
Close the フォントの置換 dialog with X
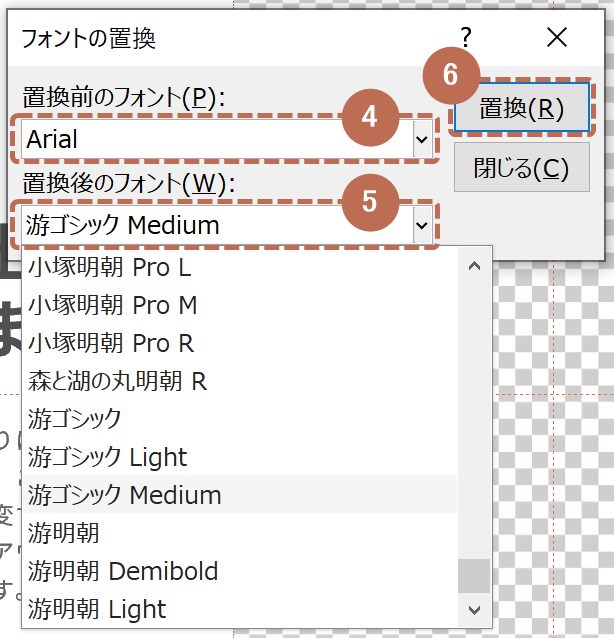557,39
